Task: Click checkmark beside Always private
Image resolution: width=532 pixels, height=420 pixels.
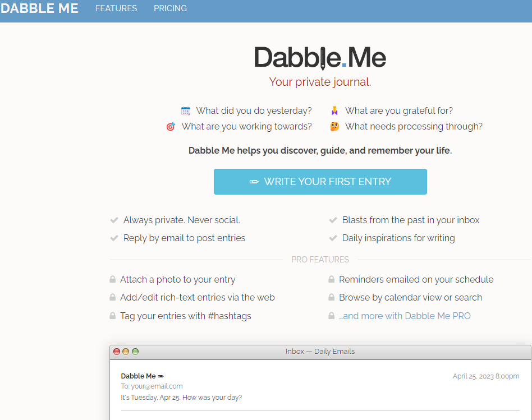Action: [x=114, y=220]
